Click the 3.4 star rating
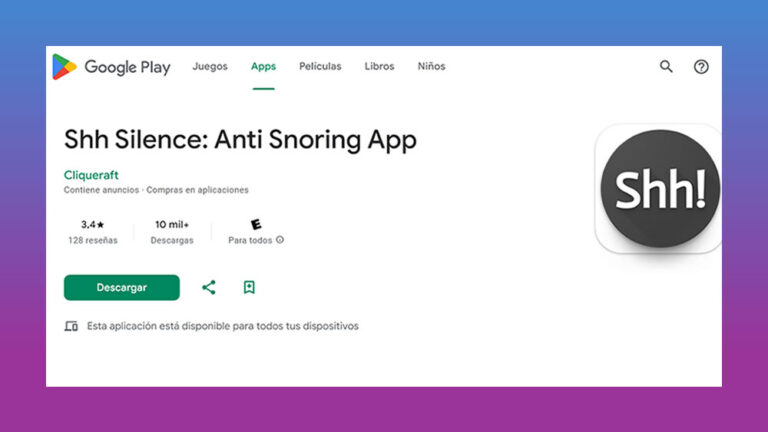The height and width of the screenshot is (432, 768). pos(93,224)
